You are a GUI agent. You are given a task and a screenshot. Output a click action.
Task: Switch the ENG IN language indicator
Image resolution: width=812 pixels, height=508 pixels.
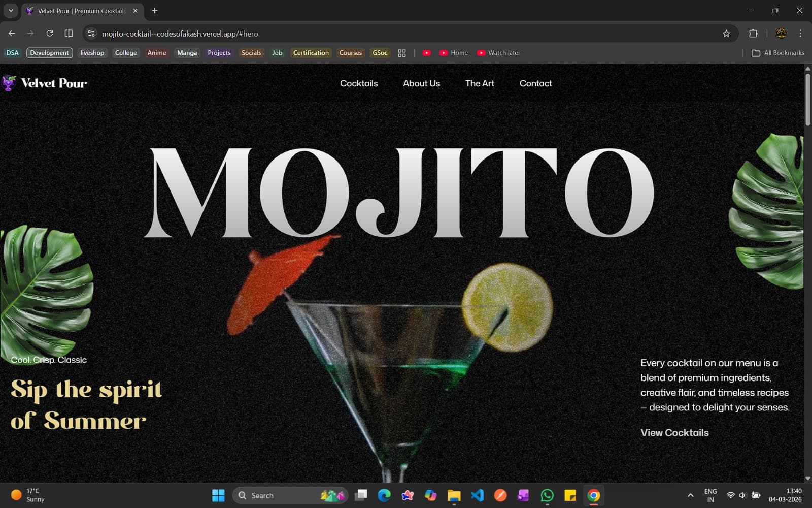tap(710, 495)
